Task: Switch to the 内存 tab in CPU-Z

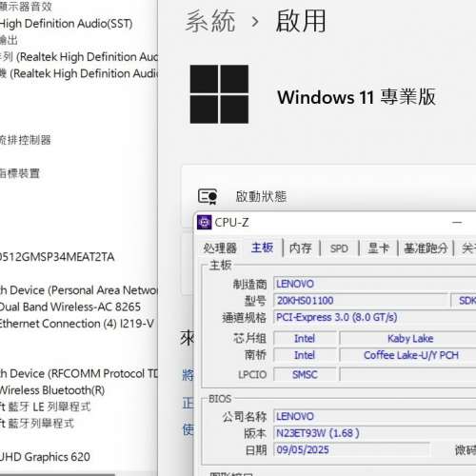Action: tap(301, 248)
